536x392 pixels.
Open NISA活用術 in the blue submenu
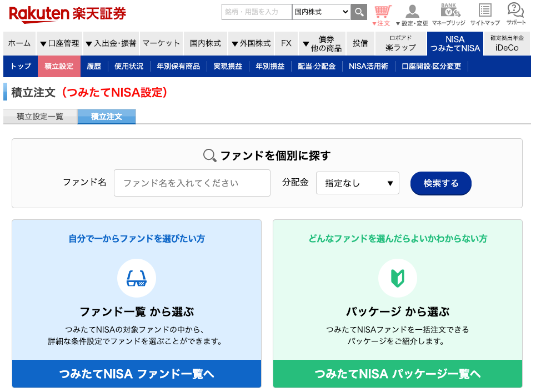tap(368, 66)
